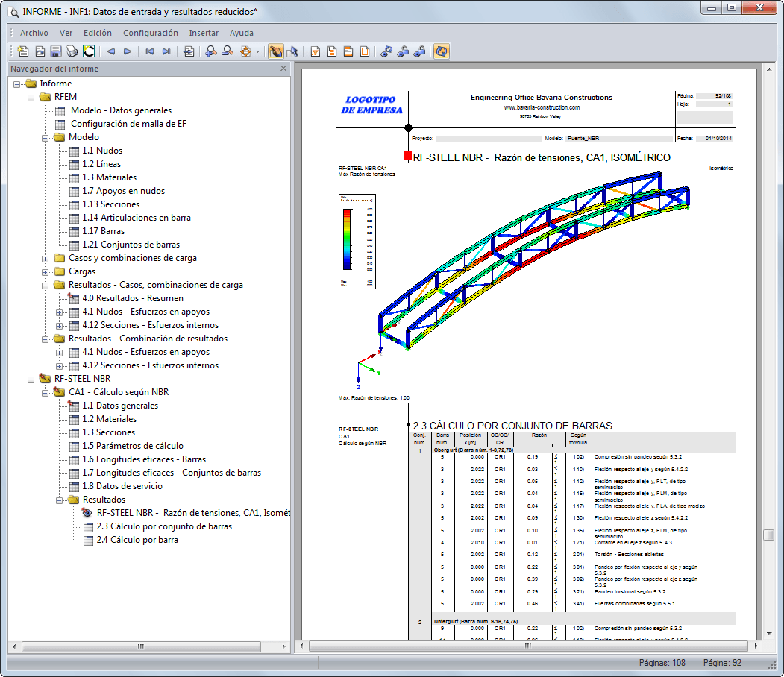
Task: Click the Save report icon in toolbar
Action: point(55,51)
